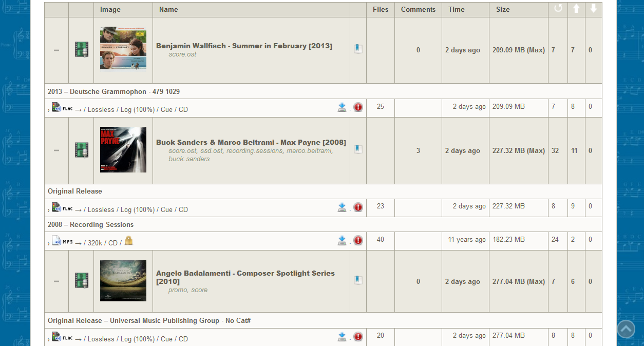The image size is (644, 346).
Task: Open Buck Sanders & Marco Beltrami - Max Payne link
Action: [251, 142]
